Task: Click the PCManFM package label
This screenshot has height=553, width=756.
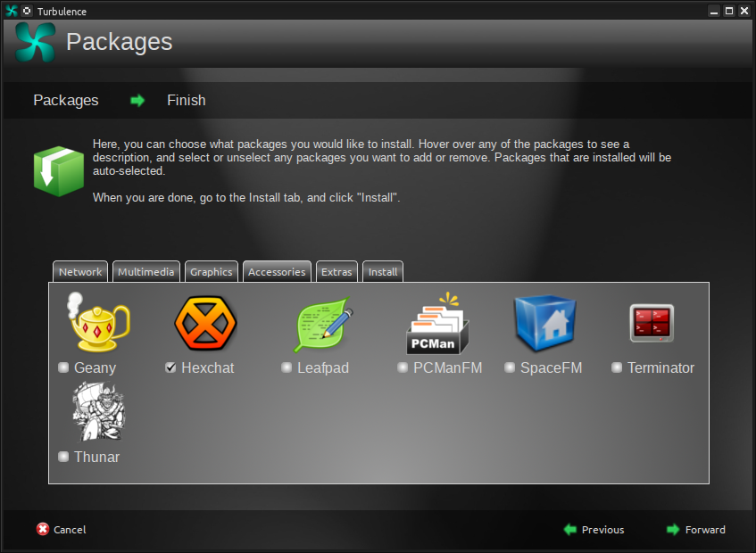Action: pos(447,368)
